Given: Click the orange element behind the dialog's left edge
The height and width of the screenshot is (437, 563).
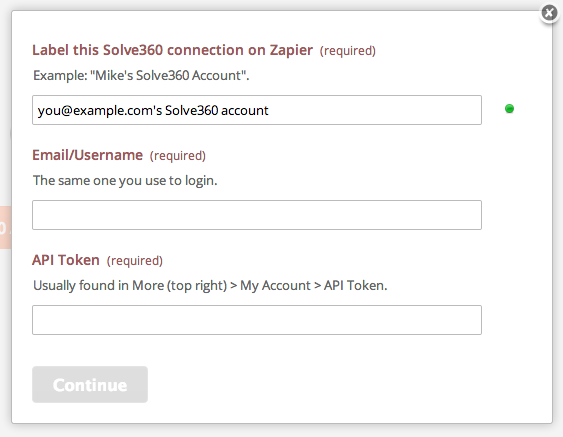Looking at the screenshot, I should click(5, 227).
